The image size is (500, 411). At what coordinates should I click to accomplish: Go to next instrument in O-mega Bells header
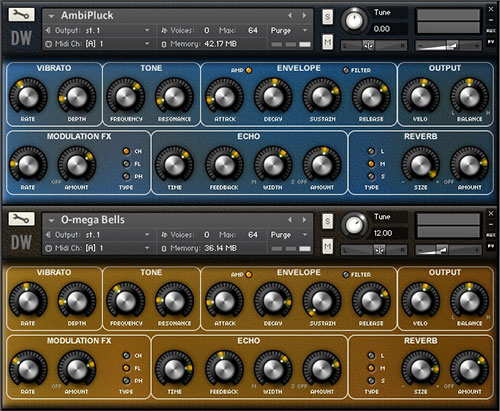point(304,220)
